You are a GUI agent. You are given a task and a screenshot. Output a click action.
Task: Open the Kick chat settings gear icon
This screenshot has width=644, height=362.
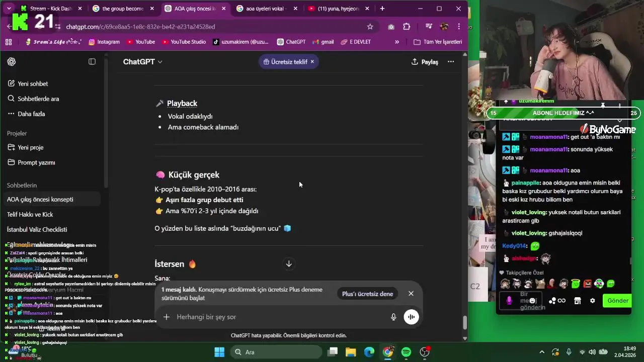tap(593, 301)
